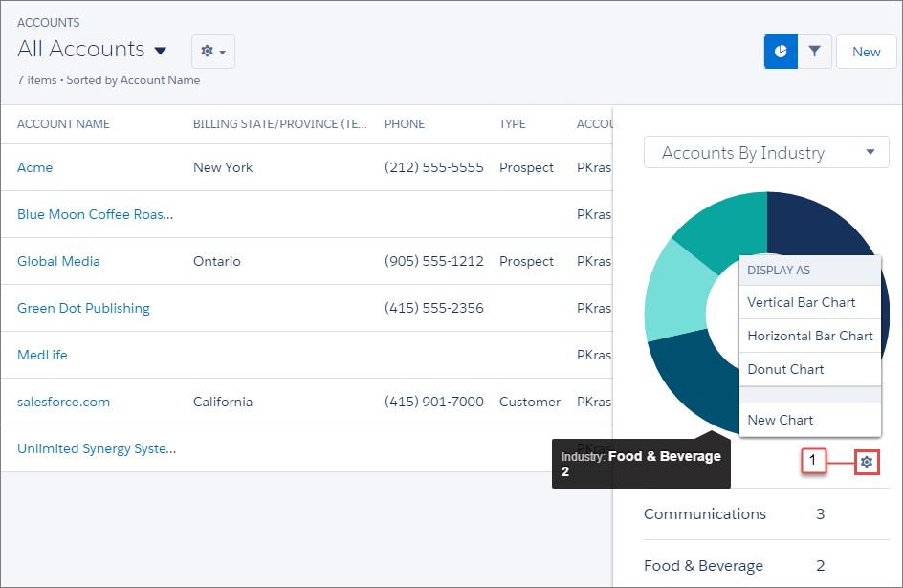This screenshot has height=588, width=903.
Task: Choose New Chart from the menu
Action: tap(809, 420)
